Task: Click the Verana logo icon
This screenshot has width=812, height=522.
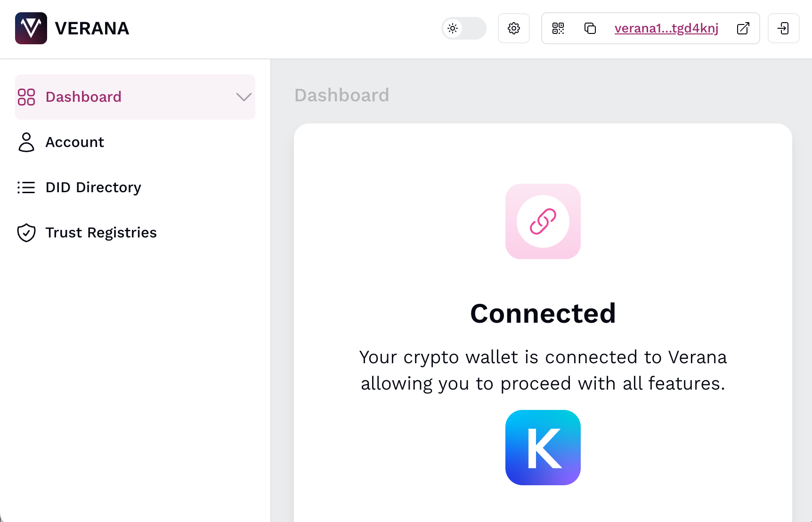Action: click(31, 28)
